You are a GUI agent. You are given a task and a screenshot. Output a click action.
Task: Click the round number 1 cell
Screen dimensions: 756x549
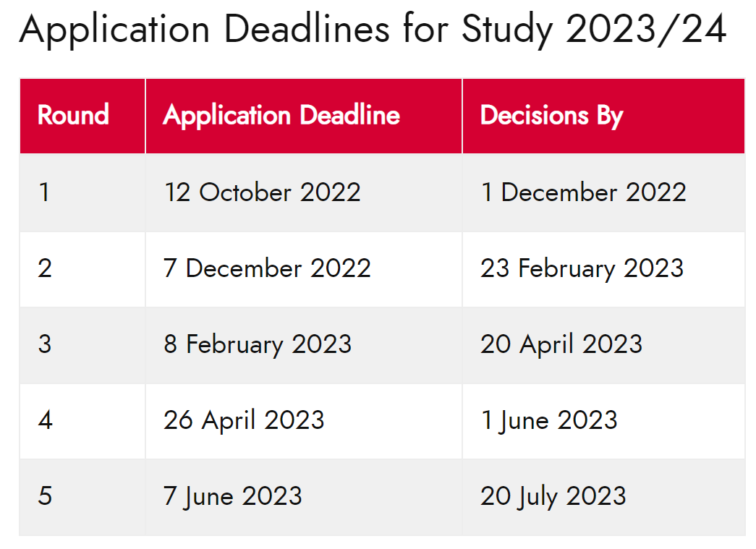[x=82, y=193]
